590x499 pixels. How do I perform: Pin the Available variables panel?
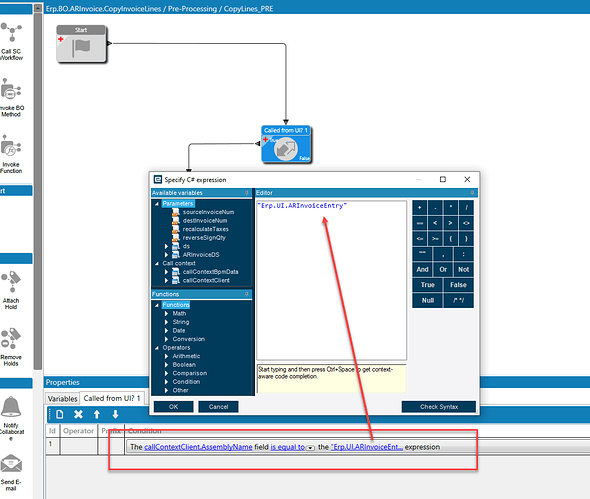[x=246, y=193]
